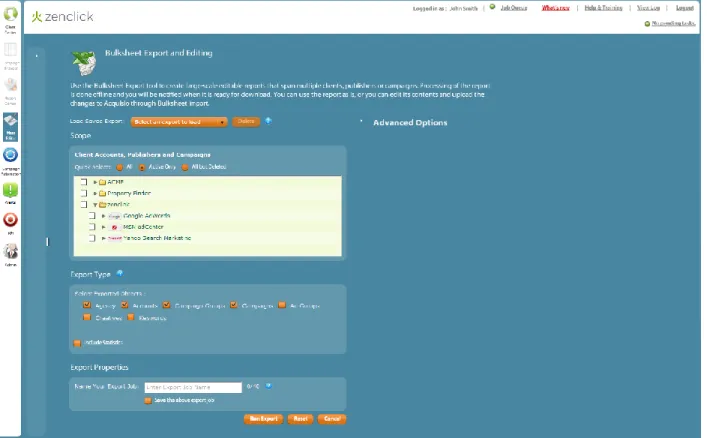Check the Ad Groups export object
707x438 pixels.
pos(282,305)
